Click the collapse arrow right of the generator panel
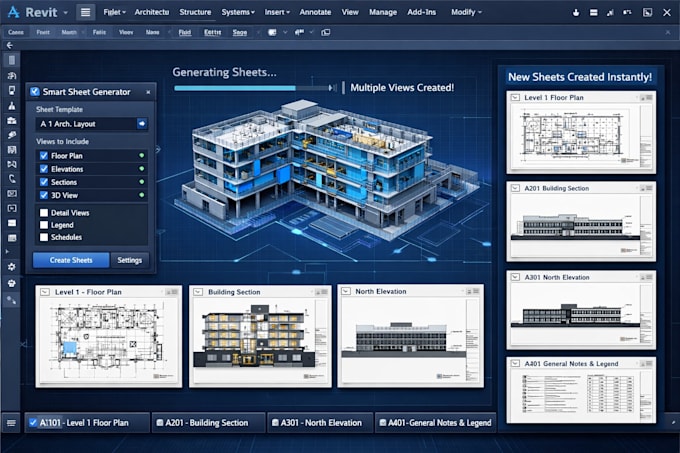 pos(158,150)
